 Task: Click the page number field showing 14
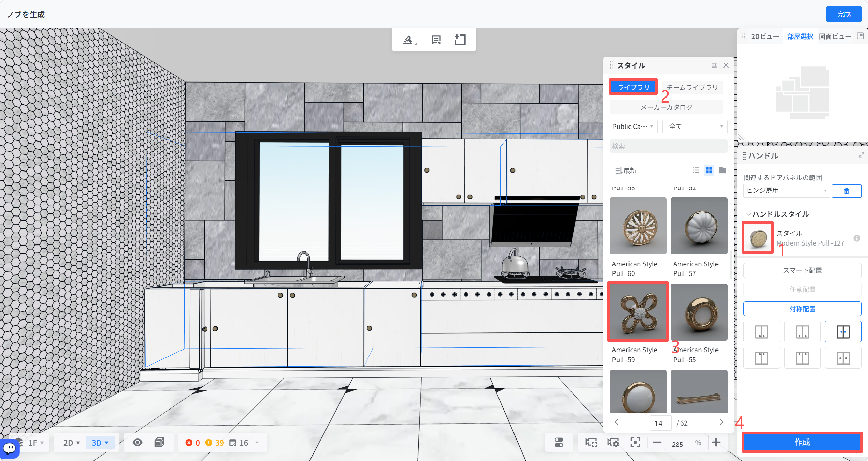661,423
